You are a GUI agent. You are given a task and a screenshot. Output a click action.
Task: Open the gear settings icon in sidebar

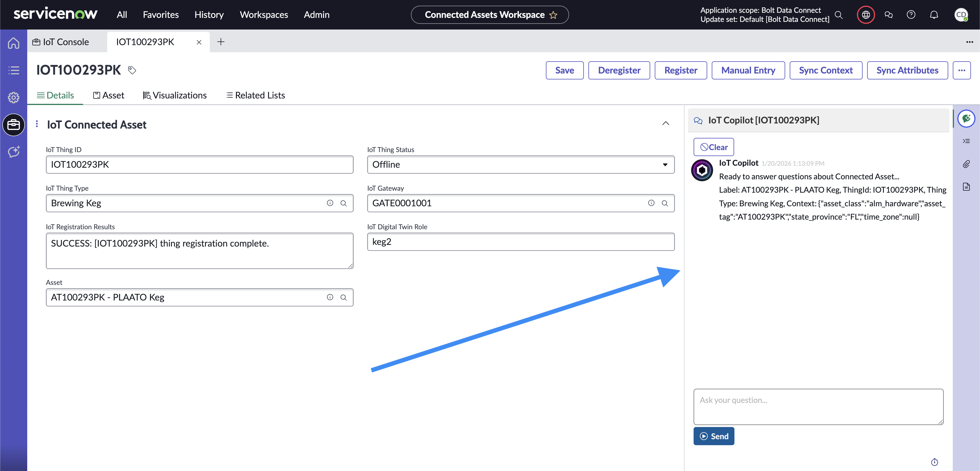click(x=14, y=98)
